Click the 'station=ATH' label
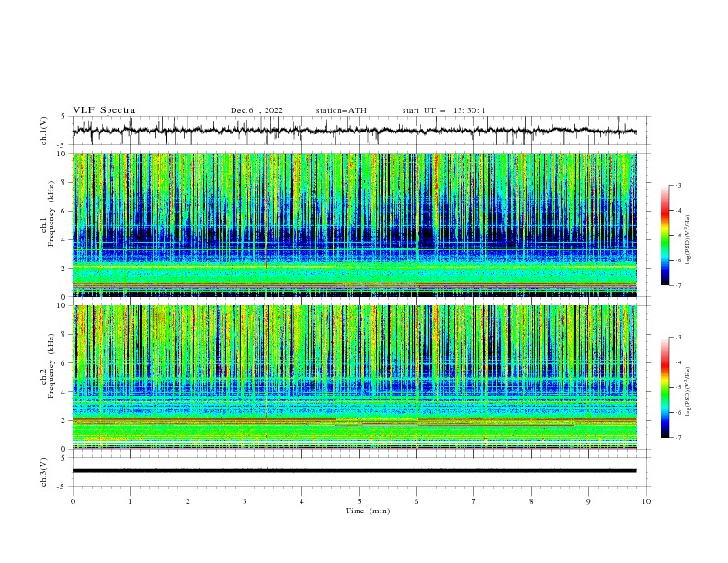Screen dimensions: 728x563 tap(341, 110)
